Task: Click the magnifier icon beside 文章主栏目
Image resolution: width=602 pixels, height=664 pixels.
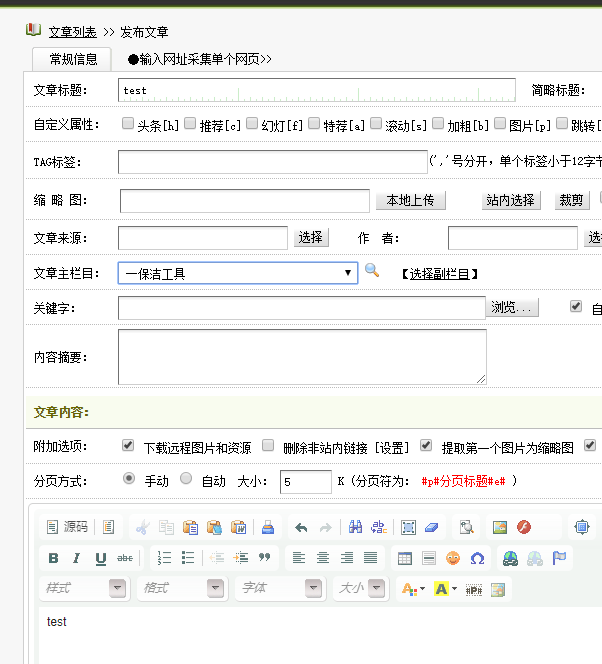Action: (372, 270)
